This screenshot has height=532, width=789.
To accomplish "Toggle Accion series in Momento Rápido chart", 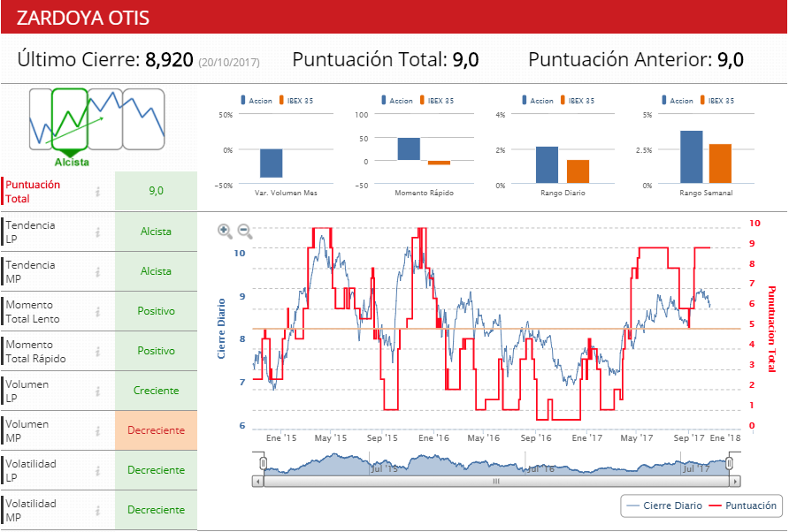I will click(x=397, y=101).
